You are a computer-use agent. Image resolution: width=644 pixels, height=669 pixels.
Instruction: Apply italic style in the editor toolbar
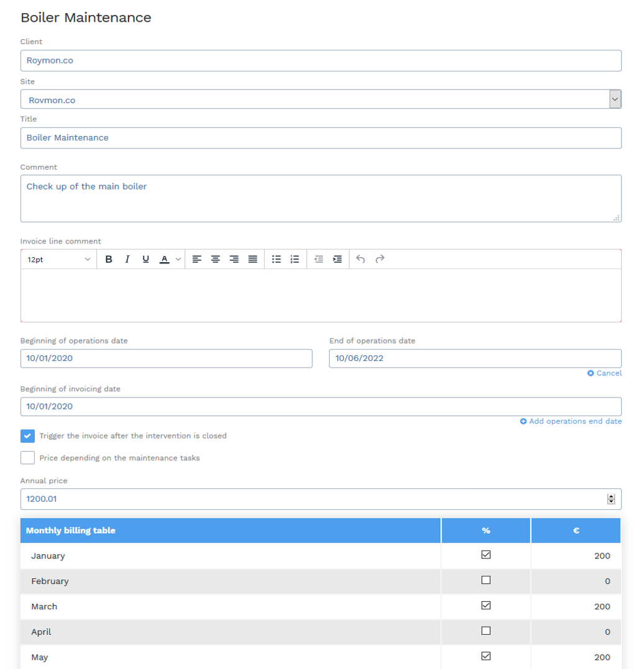(127, 259)
